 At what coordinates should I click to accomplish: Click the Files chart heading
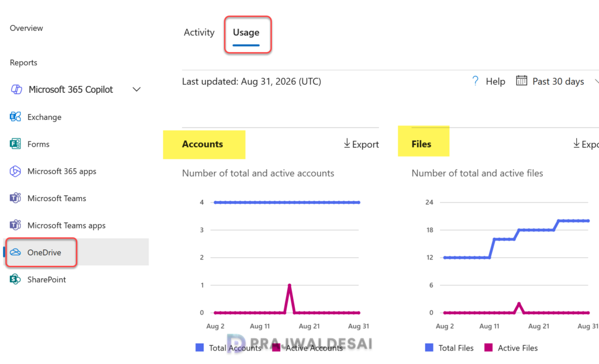[421, 144]
